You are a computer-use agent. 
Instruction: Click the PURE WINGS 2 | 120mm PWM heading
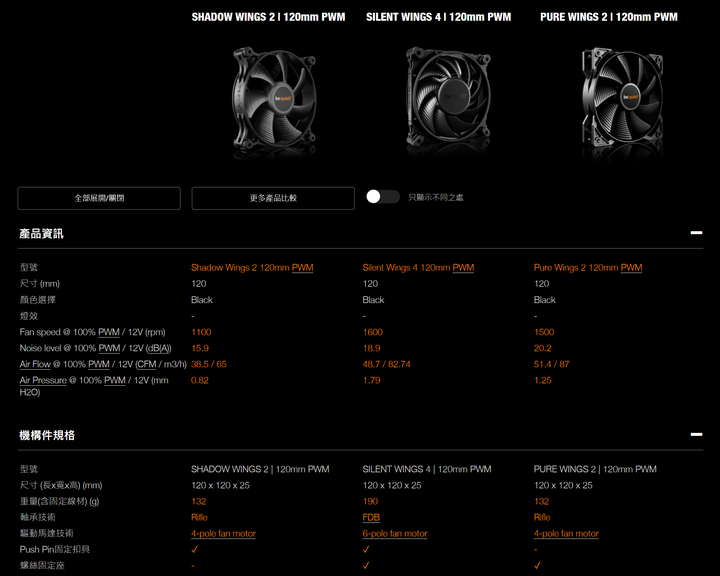609,17
